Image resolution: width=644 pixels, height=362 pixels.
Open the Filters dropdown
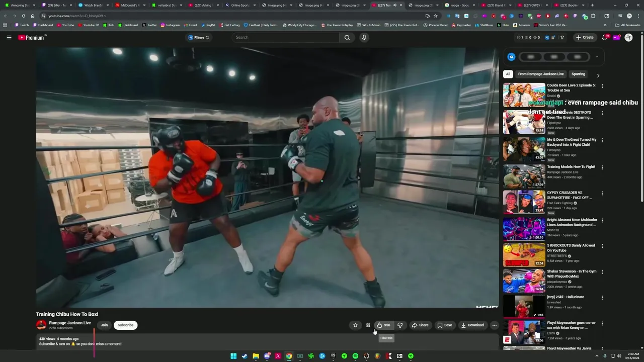tap(199, 37)
